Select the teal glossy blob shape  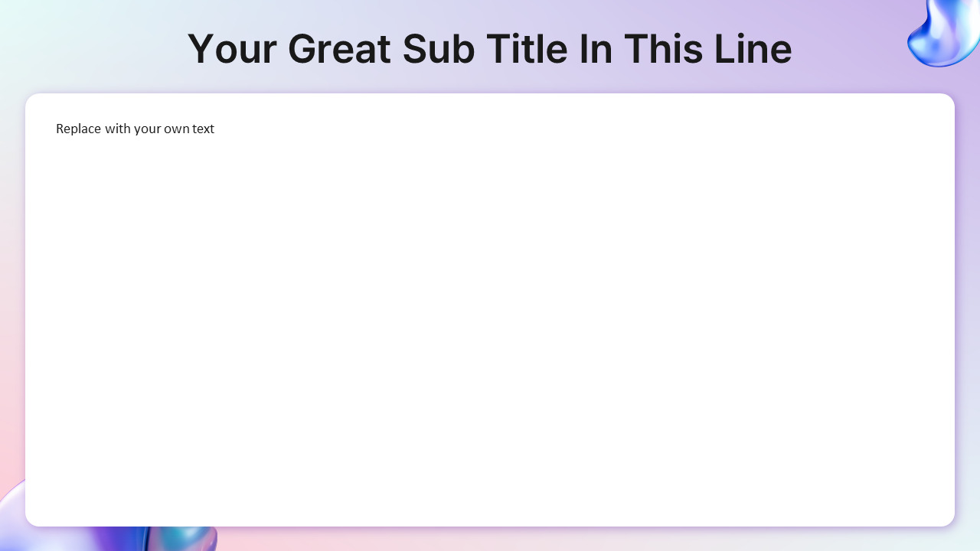tap(182, 539)
